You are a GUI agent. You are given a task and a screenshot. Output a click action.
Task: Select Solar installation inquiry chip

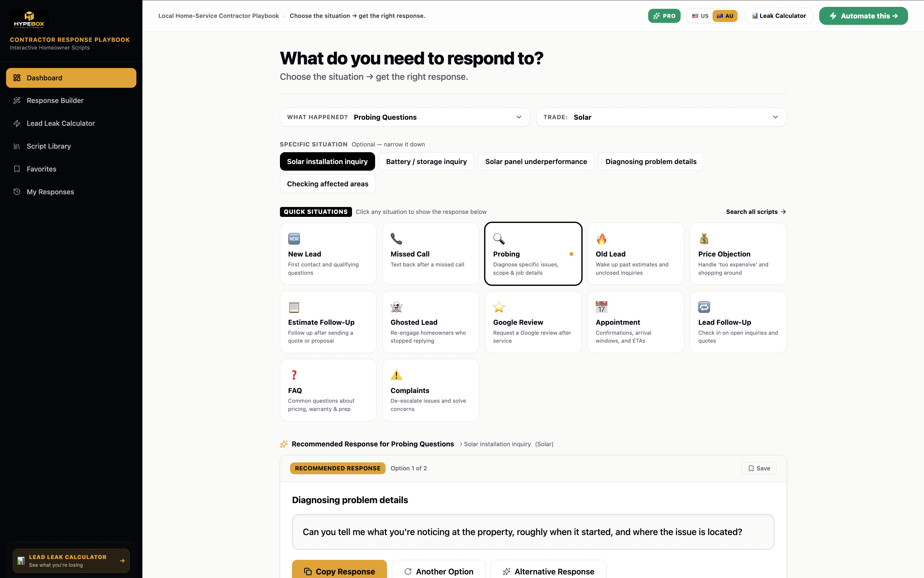(327, 161)
